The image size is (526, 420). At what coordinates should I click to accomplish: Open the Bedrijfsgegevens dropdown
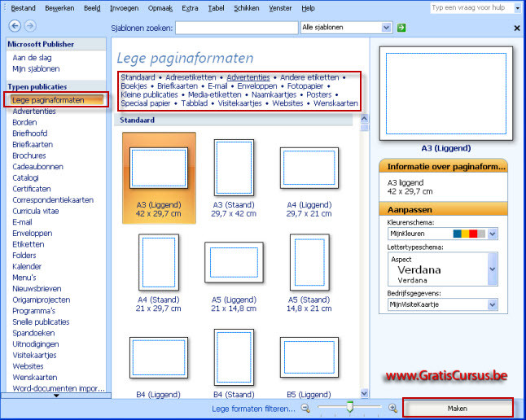[493, 304]
